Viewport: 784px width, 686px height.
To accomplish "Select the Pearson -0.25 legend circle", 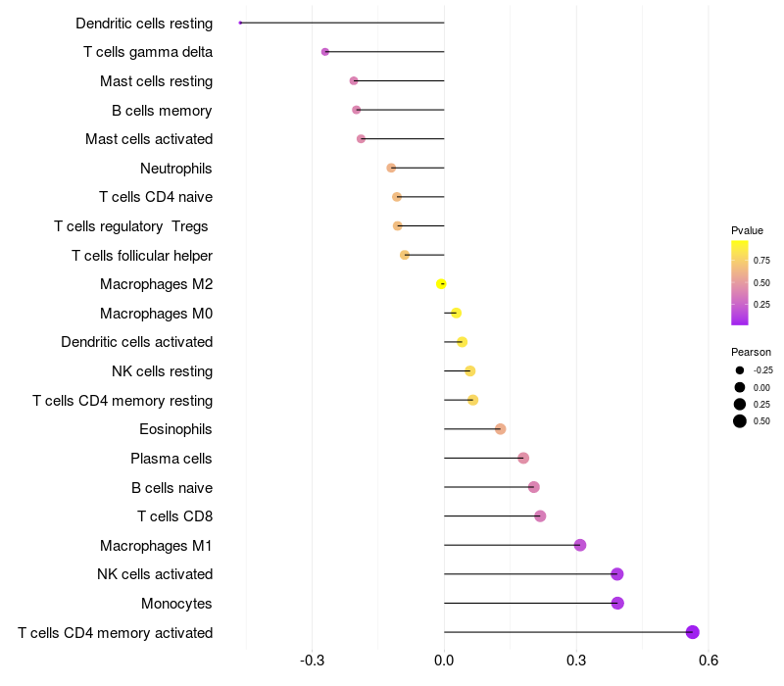I will tap(740, 370).
